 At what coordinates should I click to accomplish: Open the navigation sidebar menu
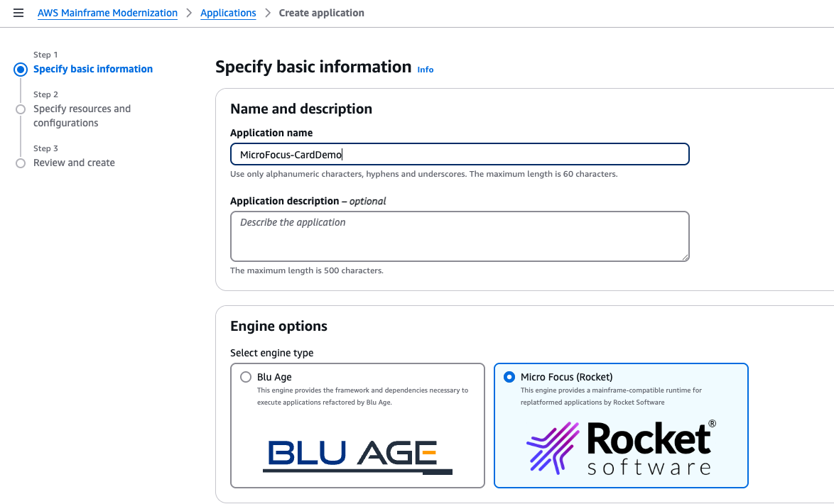click(x=18, y=13)
